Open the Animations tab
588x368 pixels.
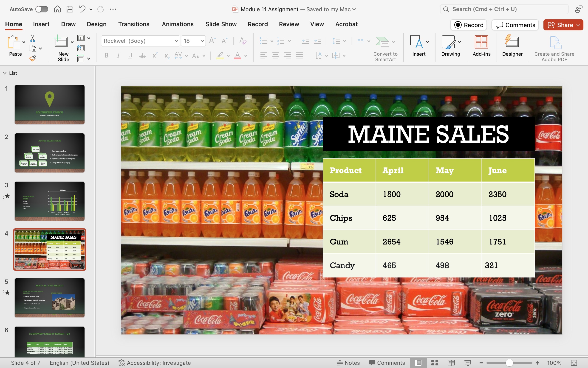178,24
